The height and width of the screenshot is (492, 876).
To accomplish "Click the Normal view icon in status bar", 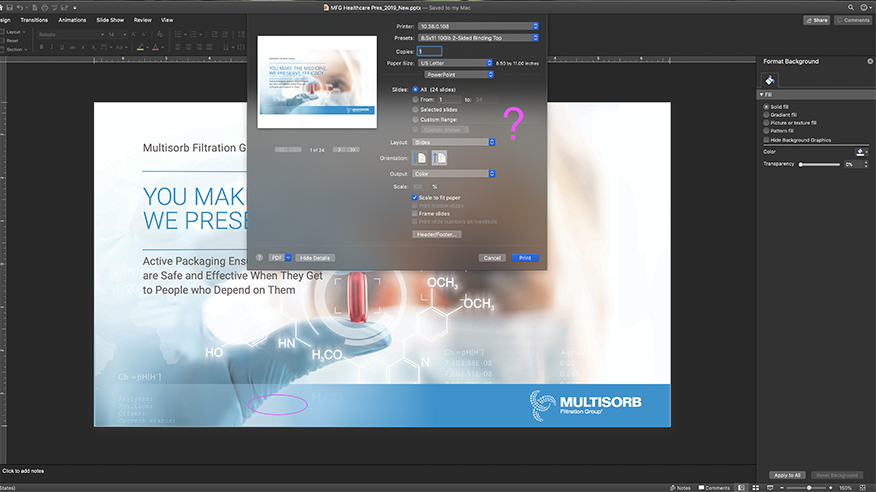I will pyautogui.click(x=741, y=488).
